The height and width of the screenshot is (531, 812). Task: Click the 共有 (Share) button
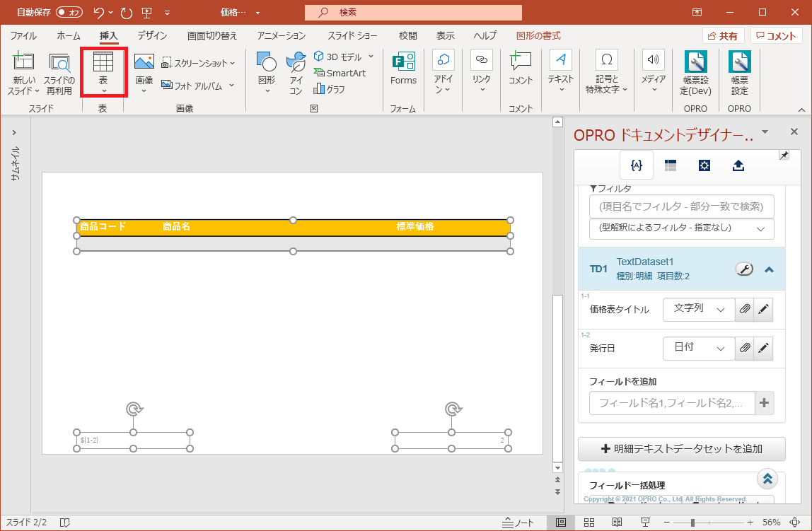pyautogui.click(x=723, y=36)
